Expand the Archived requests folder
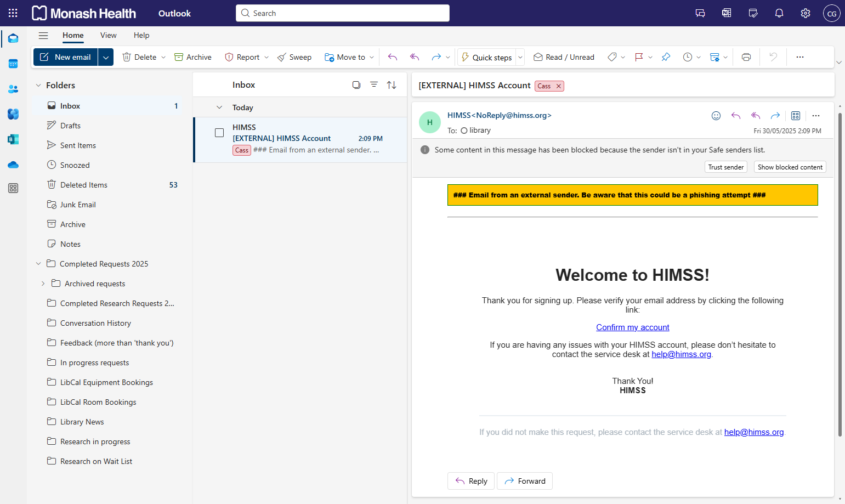Image resolution: width=845 pixels, height=504 pixels. 43,284
